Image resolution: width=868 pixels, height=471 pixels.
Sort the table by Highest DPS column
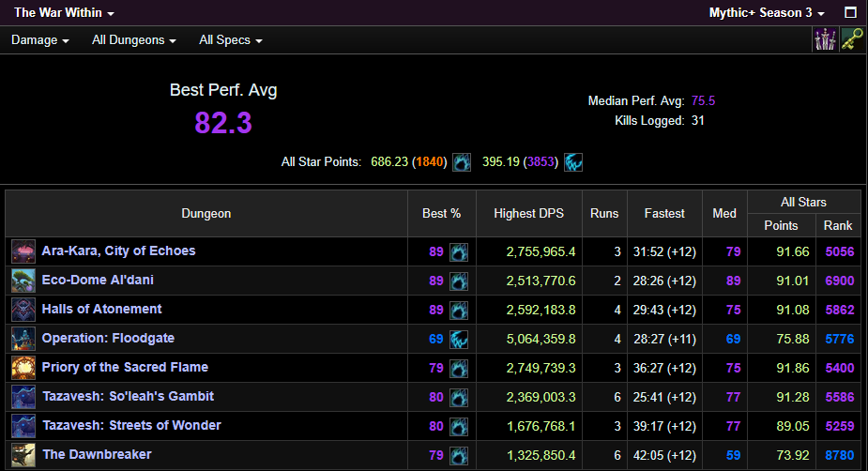coord(528,214)
